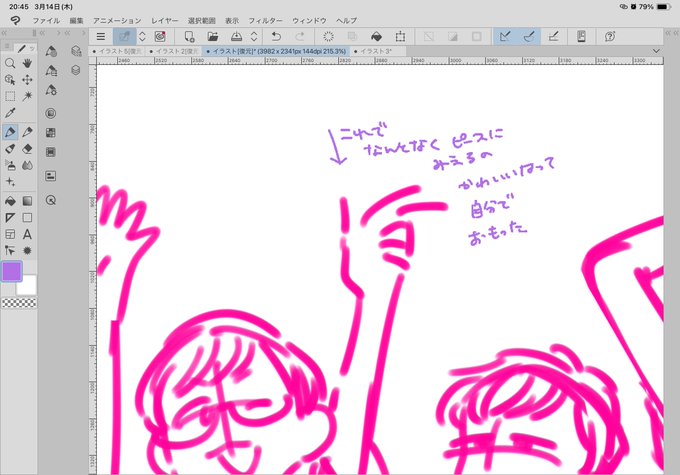Open the Color wheel palette icon
Screen dimensions: 680x475
click(51, 113)
